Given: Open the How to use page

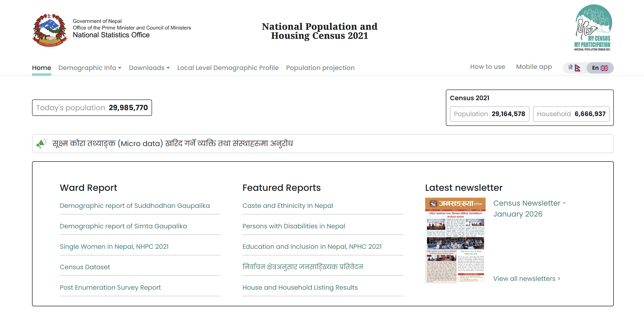Looking at the screenshot, I should click(487, 67).
